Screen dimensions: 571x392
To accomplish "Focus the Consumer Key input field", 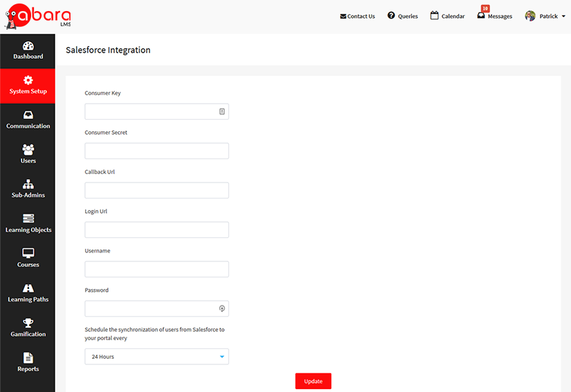I will pyautogui.click(x=157, y=111).
